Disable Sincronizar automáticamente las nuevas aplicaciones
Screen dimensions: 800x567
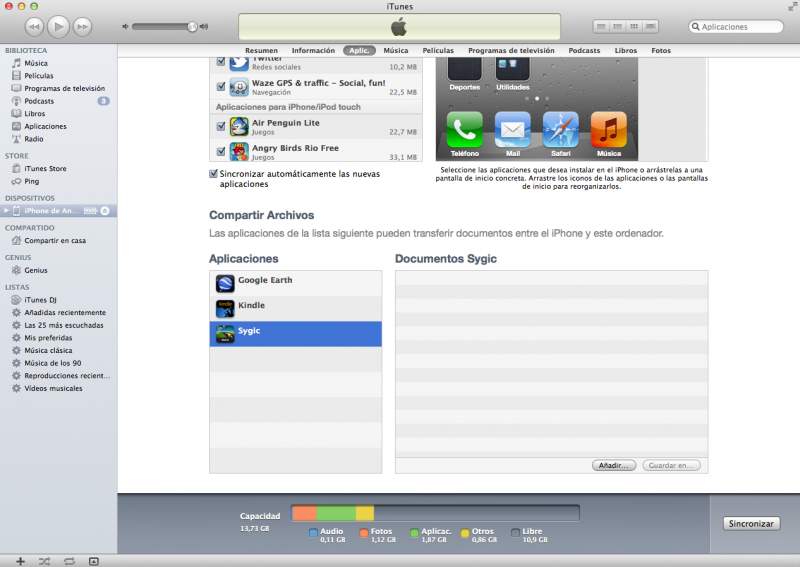pos(214,174)
